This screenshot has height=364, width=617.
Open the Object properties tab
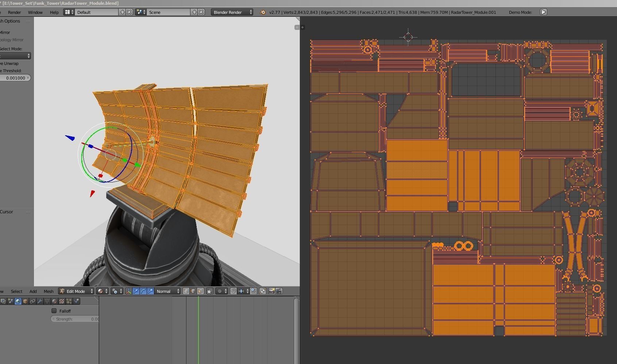click(x=25, y=301)
